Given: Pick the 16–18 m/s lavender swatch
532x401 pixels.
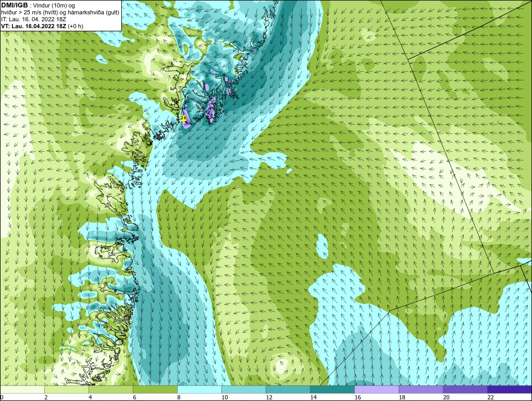Looking at the screenshot, I should [x=377, y=389].
